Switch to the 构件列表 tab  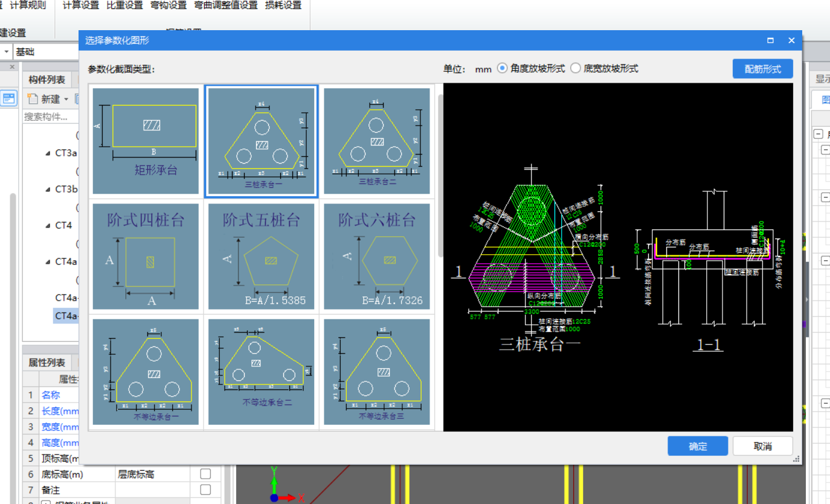47,80
